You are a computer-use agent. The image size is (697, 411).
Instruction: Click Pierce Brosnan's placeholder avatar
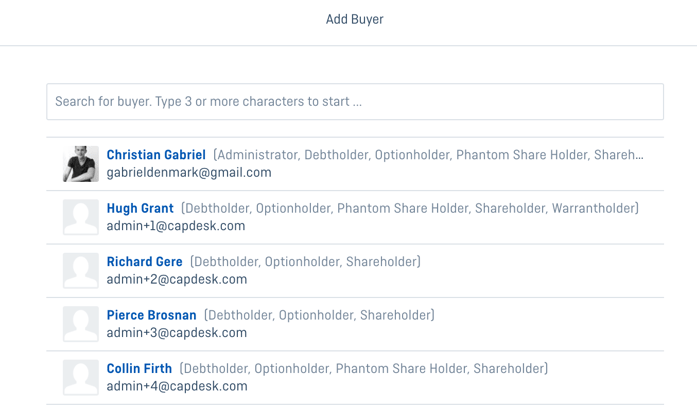[x=80, y=324]
